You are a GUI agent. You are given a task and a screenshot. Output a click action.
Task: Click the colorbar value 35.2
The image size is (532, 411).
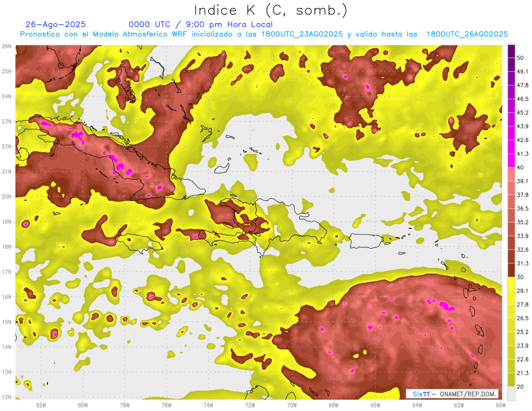click(523, 222)
